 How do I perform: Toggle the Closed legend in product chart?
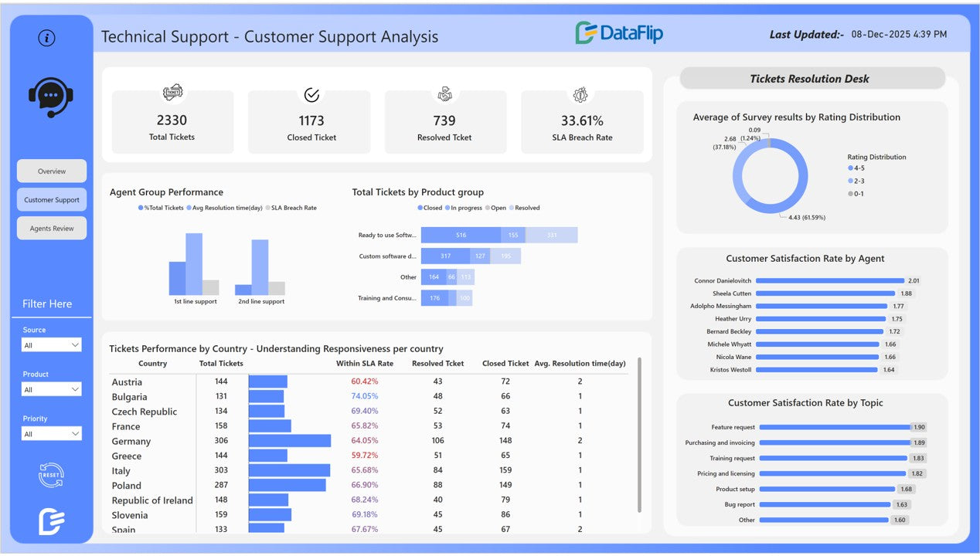pyautogui.click(x=430, y=208)
